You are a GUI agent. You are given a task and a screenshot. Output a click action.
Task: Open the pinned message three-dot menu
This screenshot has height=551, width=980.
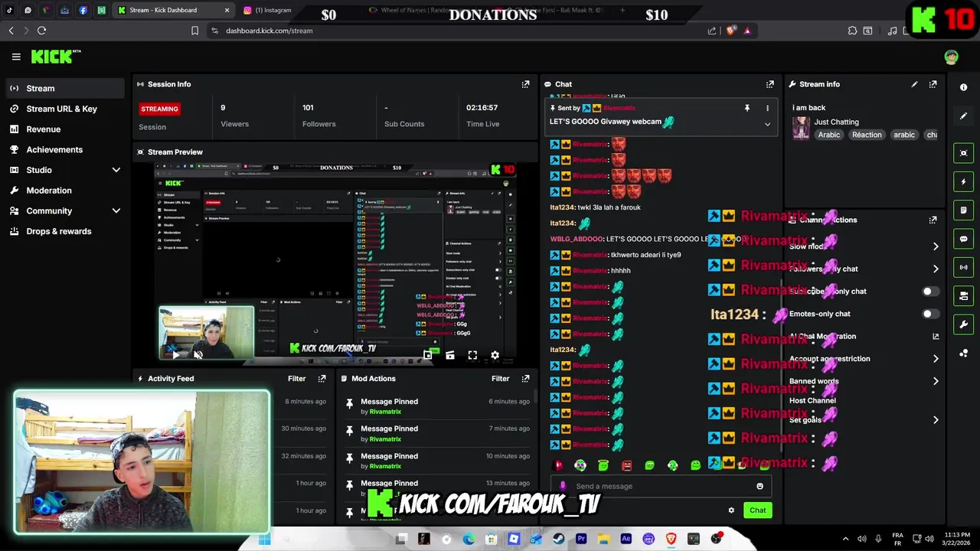(767, 108)
